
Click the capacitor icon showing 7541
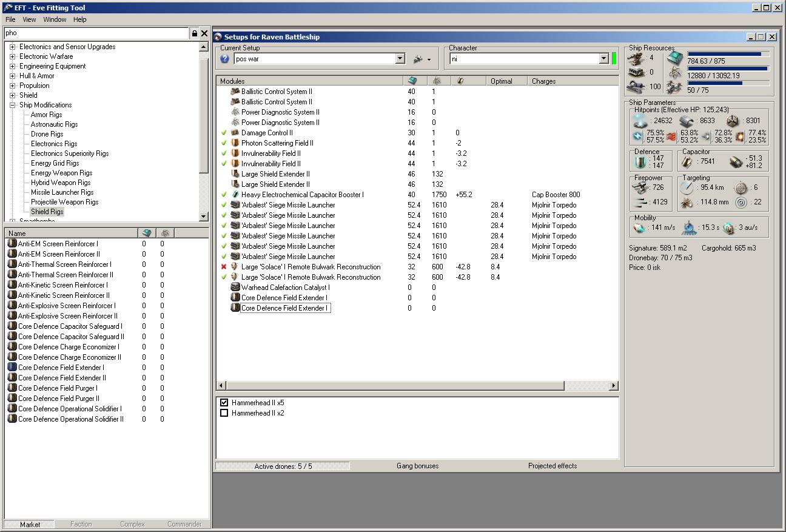pyautogui.click(x=688, y=161)
